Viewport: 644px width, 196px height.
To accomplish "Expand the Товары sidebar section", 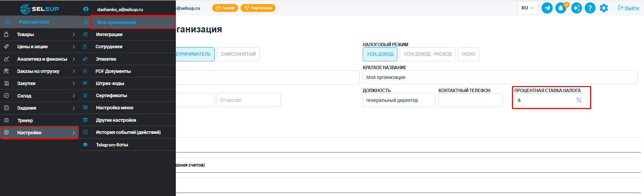I will click(39, 34).
